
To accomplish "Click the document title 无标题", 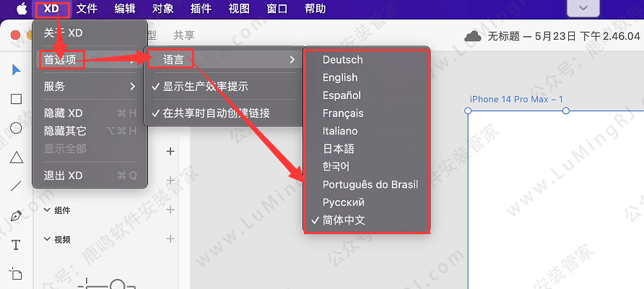I will (504, 37).
